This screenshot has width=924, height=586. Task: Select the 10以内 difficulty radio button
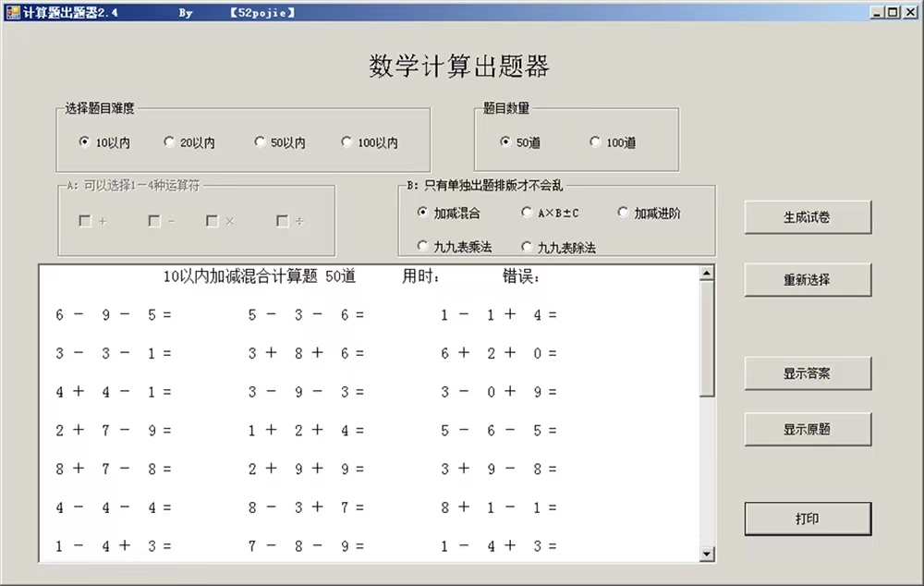[85, 142]
